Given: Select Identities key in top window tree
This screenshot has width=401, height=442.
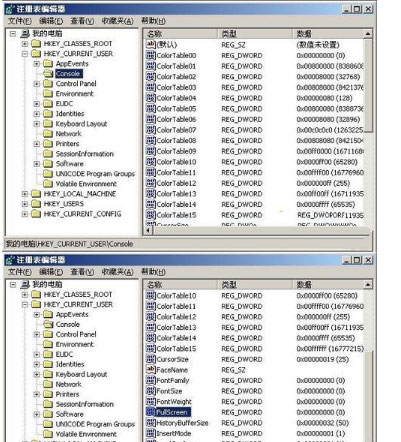Looking at the screenshot, I should (70, 114).
